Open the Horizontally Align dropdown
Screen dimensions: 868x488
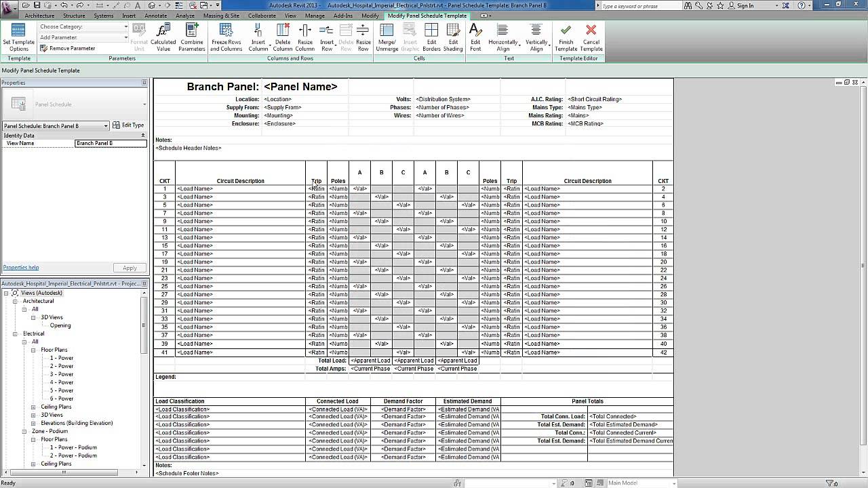coord(505,37)
